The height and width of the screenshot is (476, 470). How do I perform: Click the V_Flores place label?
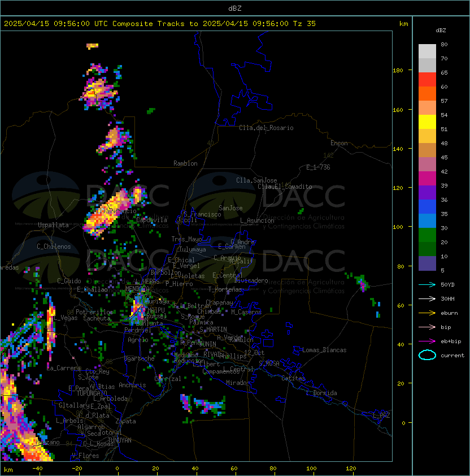[85, 456]
